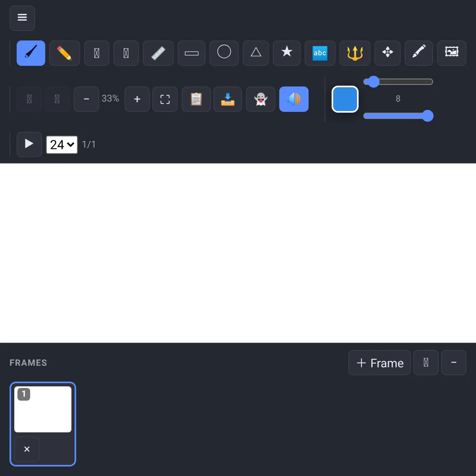Viewport: 476px width, 476px height.
Task: Zoom in with the plus button beside 33%
Action: point(137,99)
